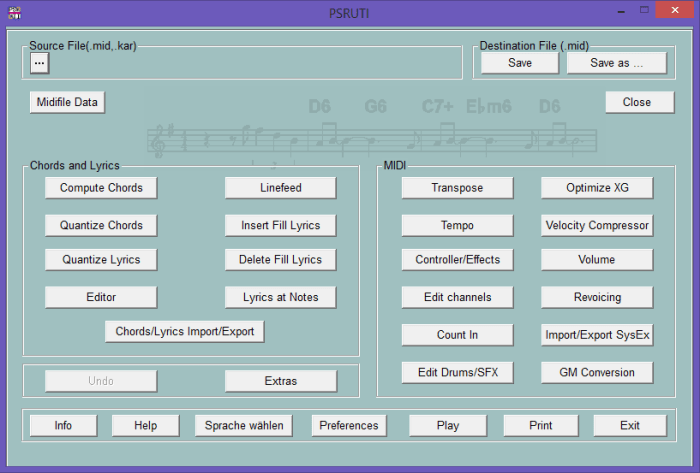700x473 pixels.
Task: Open Velocity Compressor
Action: (x=597, y=225)
